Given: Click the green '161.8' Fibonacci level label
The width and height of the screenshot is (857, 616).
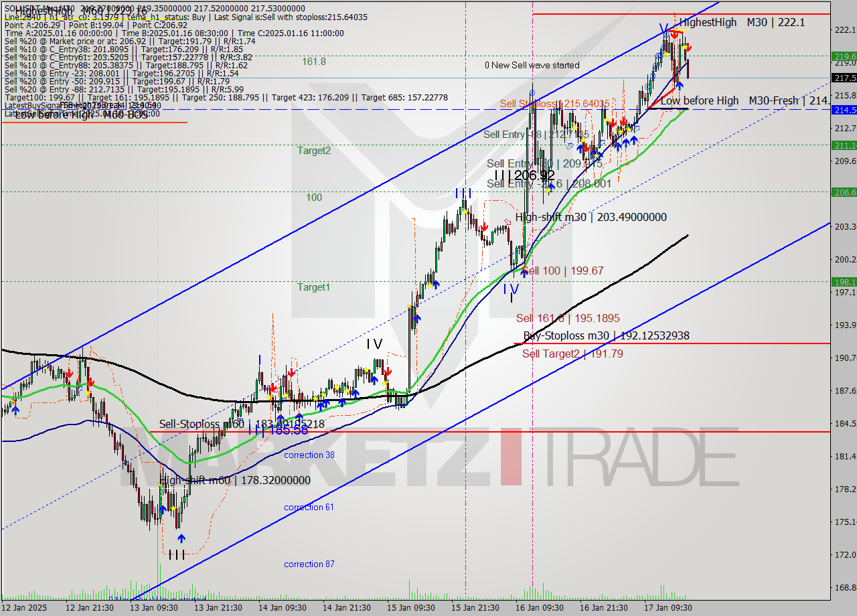Looking at the screenshot, I should click(314, 62).
